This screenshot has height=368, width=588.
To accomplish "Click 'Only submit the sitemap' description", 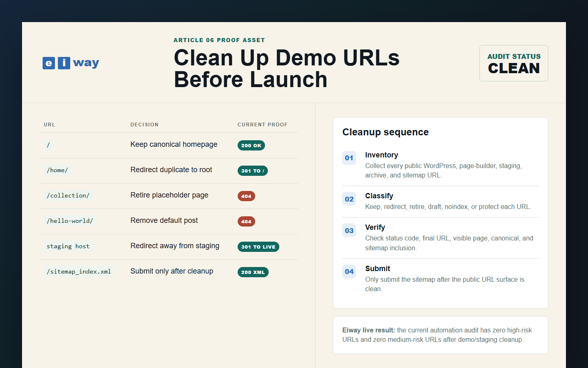I will tap(445, 284).
